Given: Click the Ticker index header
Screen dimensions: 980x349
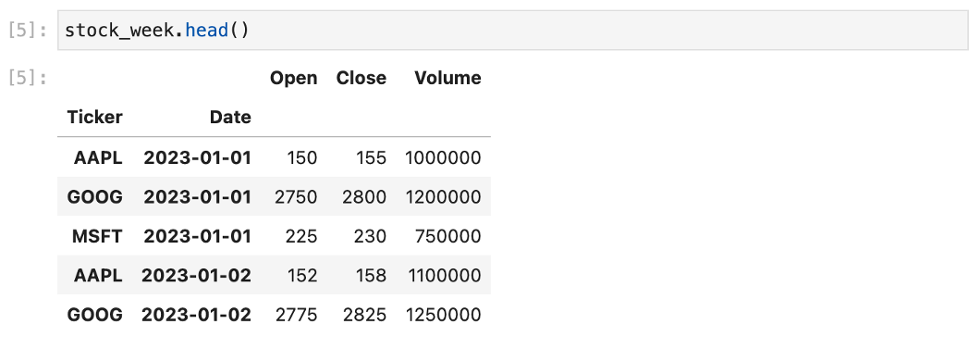Looking at the screenshot, I should 94,117.
